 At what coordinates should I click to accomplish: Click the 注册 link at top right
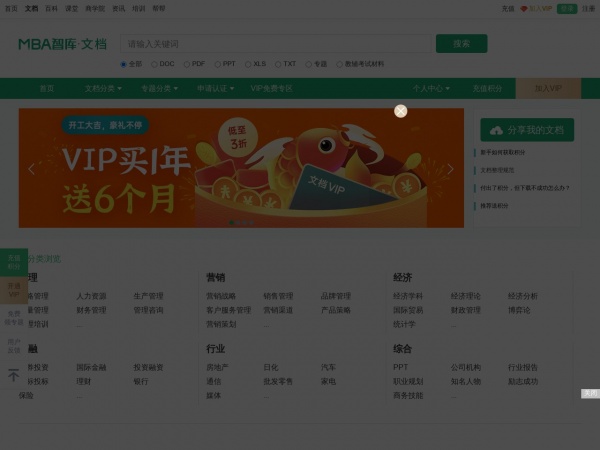pos(588,8)
